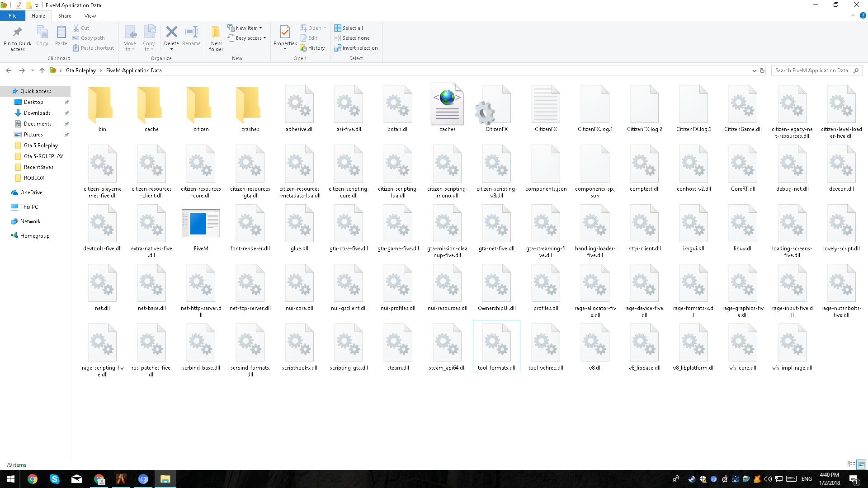Open the recent locations dropdown arrow
Image resolution: width=868 pixels, height=488 pixels.
pos(33,70)
